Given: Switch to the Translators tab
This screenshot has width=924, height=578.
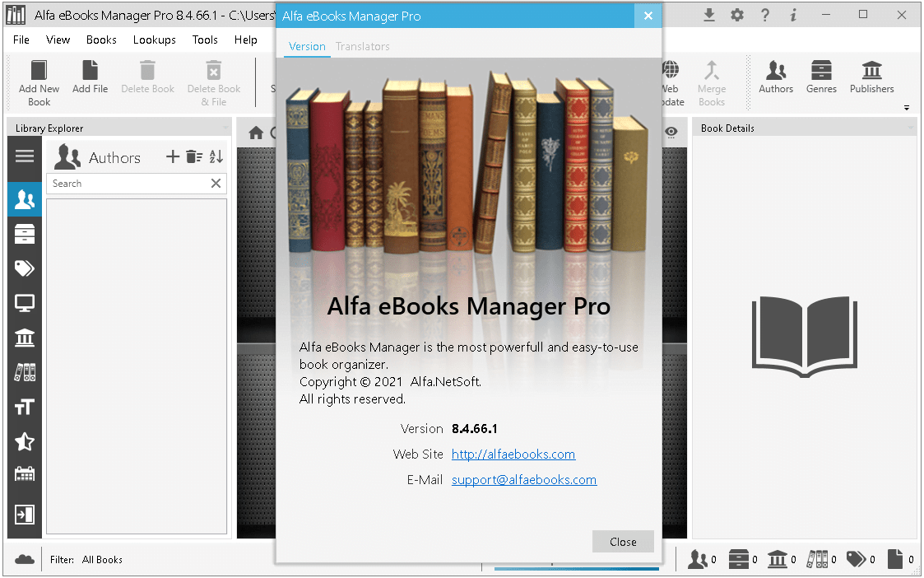Looking at the screenshot, I should (362, 46).
